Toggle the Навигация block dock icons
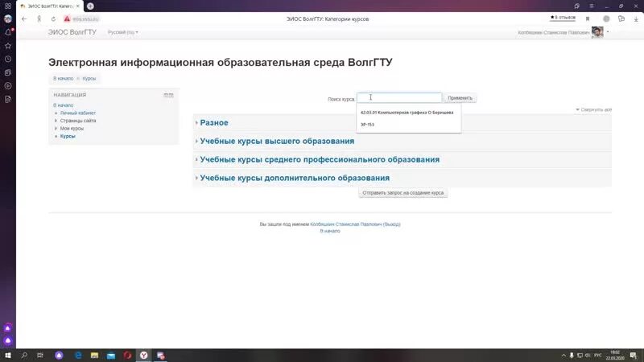 point(168,95)
